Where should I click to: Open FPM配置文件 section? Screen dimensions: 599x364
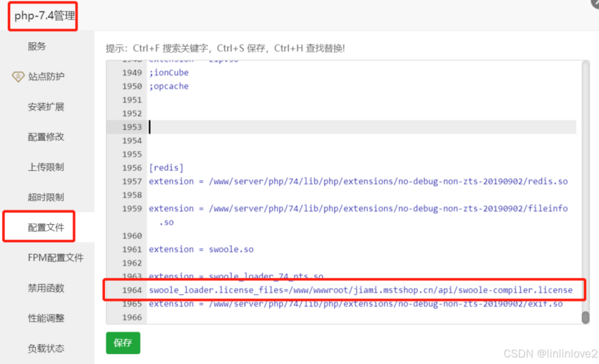[56, 257]
